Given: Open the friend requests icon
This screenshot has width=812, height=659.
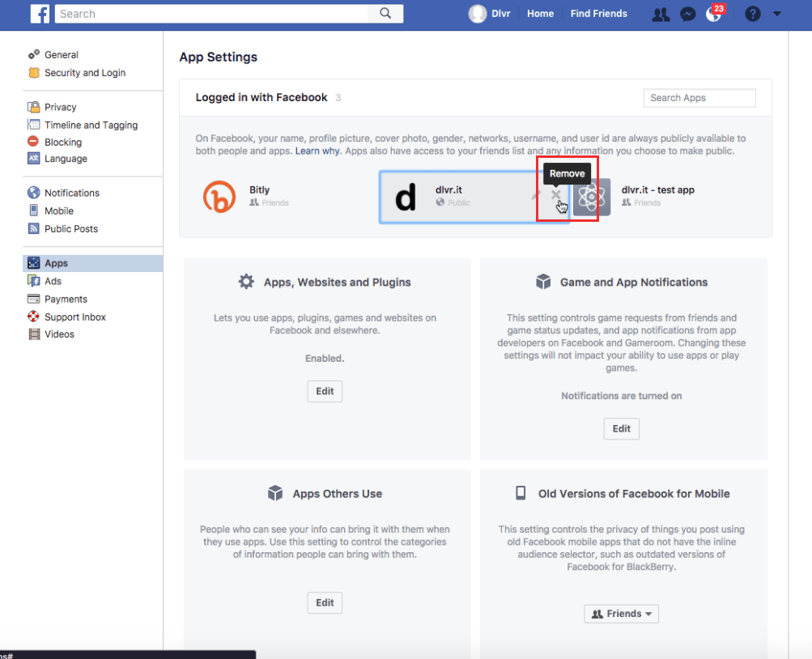Looking at the screenshot, I should pyautogui.click(x=661, y=15).
